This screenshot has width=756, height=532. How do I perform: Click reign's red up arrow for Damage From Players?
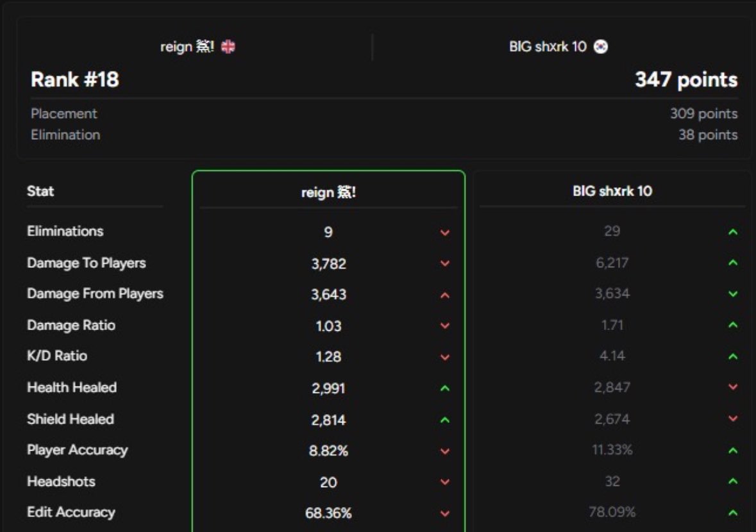coord(445,295)
